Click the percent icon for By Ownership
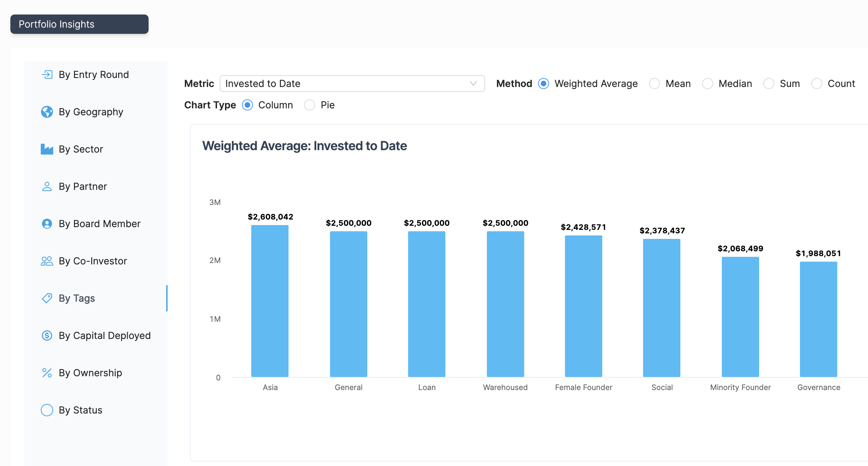The height and width of the screenshot is (466, 868). click(x=47, y=373)
